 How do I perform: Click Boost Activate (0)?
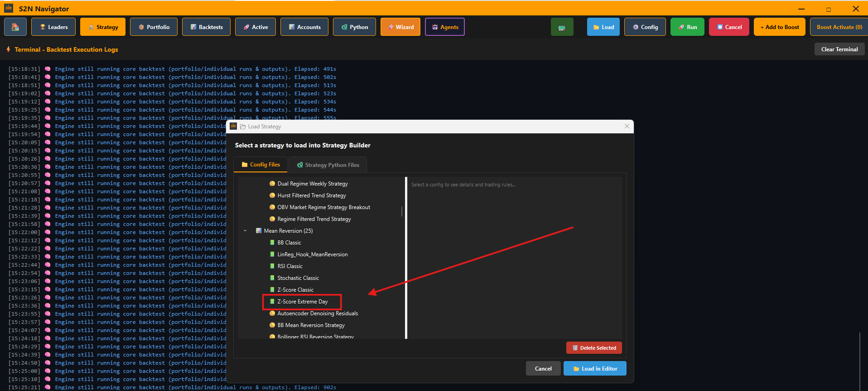839,27
